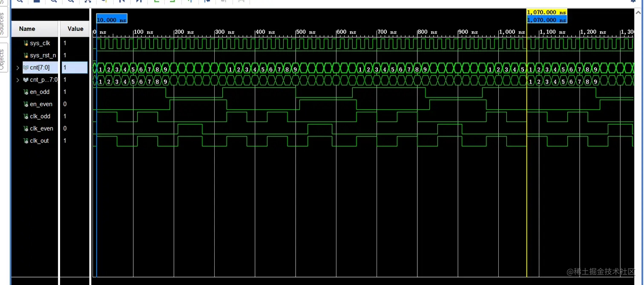Click the 100 ns ruler label
Image resolution: width=644 pixels, height=285 pixels.
[144, 32]
